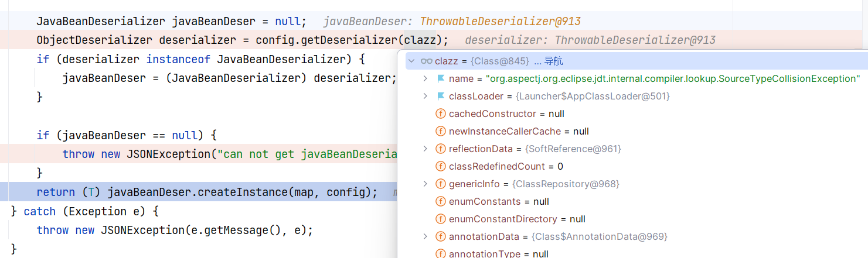Viewport: 868px width, 258px height.
Task: Click the field icon for enumConstantDirectory
Action: (x=441, y=219)
